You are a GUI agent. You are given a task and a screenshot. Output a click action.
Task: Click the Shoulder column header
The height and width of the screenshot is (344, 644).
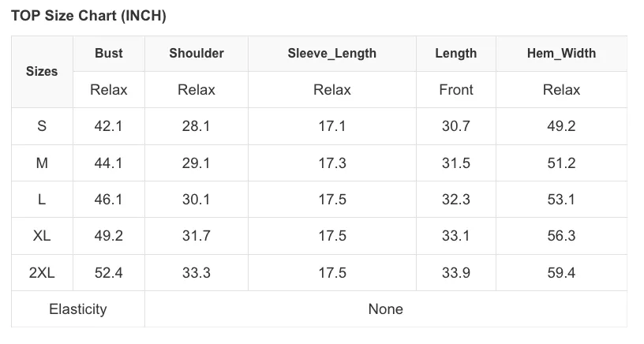pos(197,54)
